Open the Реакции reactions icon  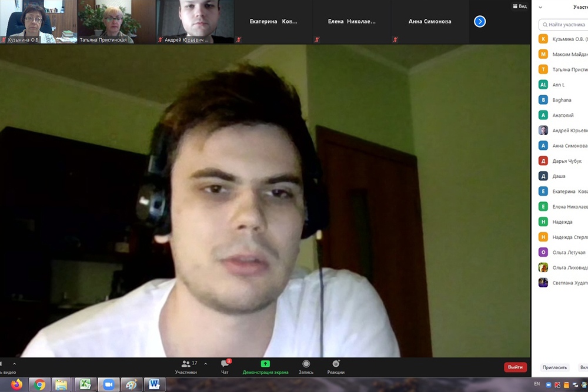336,364
